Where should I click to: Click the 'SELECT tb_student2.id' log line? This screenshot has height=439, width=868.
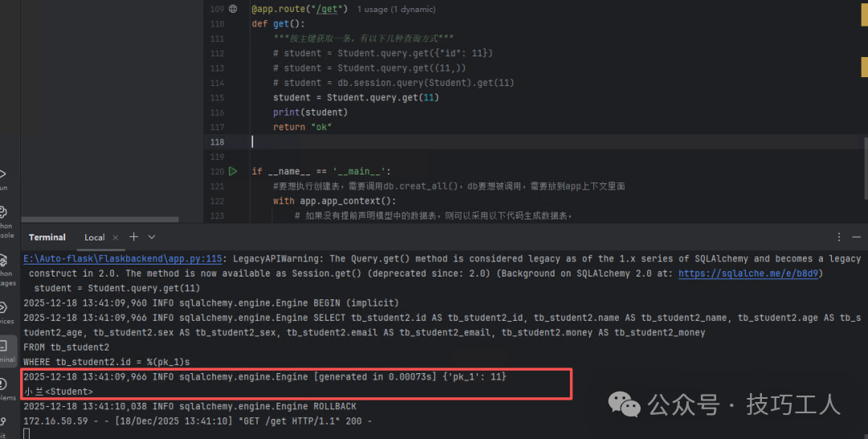(x=442, y=325)
